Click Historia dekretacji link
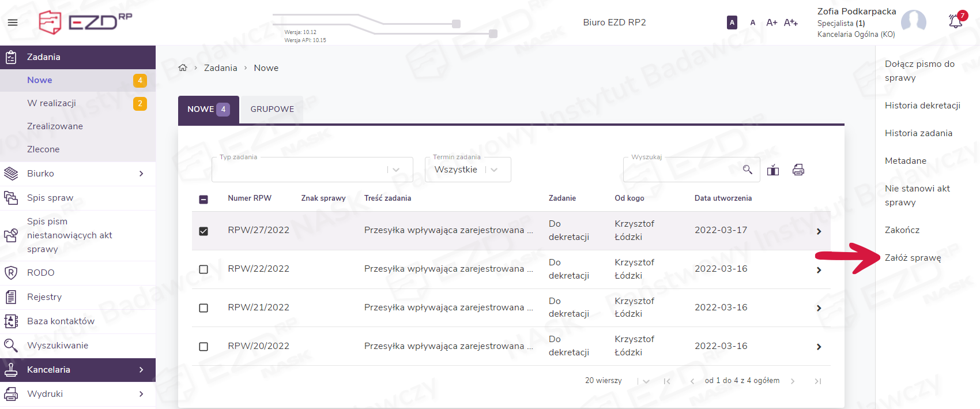This screenshot has width=980, height=409. tap(922, 106)
